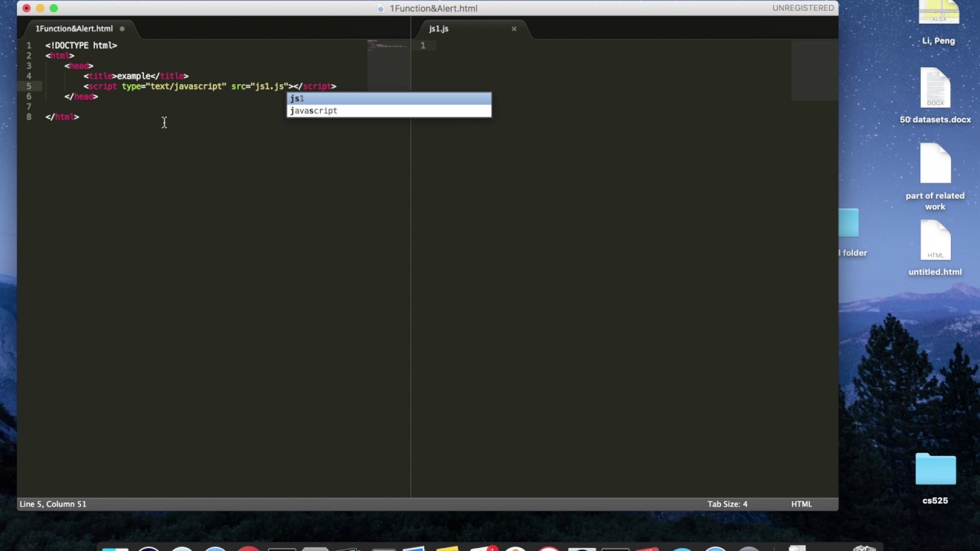Screen dimensions: 980x551
Task: Switch to the 1Function&Alert.html tab
Action: (73, 28)
